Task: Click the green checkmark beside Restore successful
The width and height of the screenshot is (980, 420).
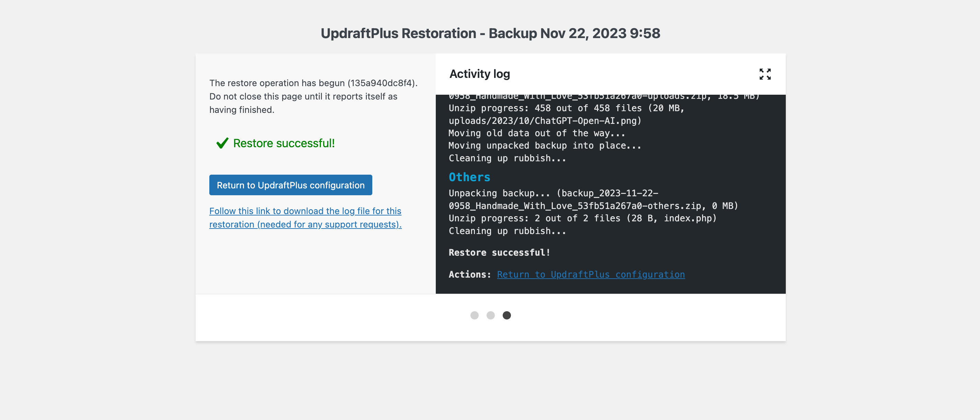Action: (x=222, y=143)
